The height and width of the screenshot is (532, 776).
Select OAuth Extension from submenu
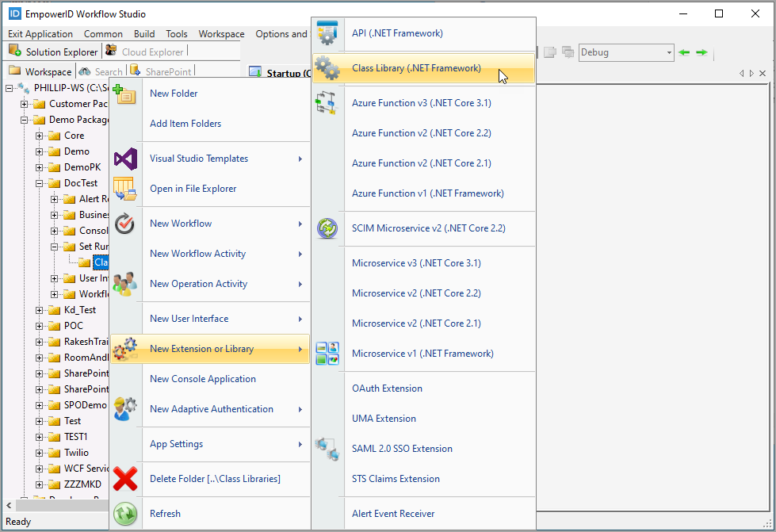pyautogui.click(x=387, y=388)
